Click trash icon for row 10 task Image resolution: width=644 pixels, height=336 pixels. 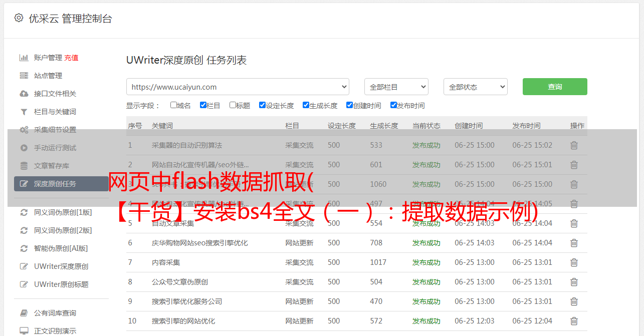(574, 321)
